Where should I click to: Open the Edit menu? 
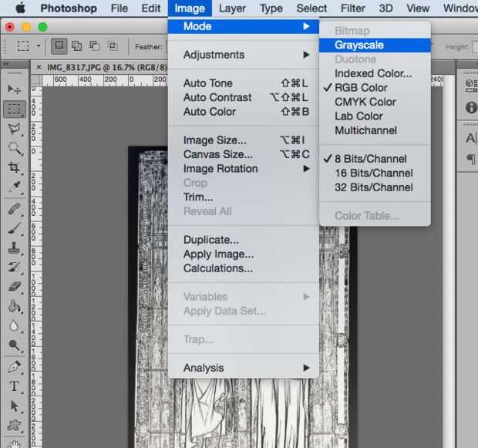tap(151, 8)
